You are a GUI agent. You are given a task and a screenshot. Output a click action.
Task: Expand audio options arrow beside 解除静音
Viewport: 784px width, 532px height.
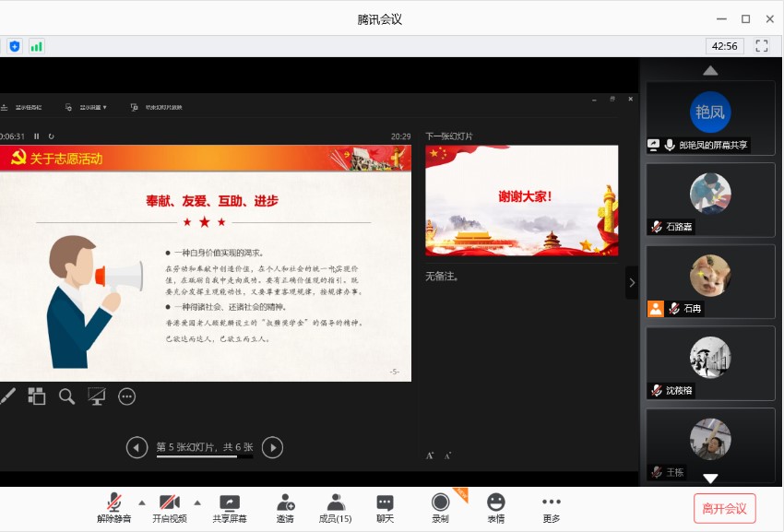click(142, 502)
